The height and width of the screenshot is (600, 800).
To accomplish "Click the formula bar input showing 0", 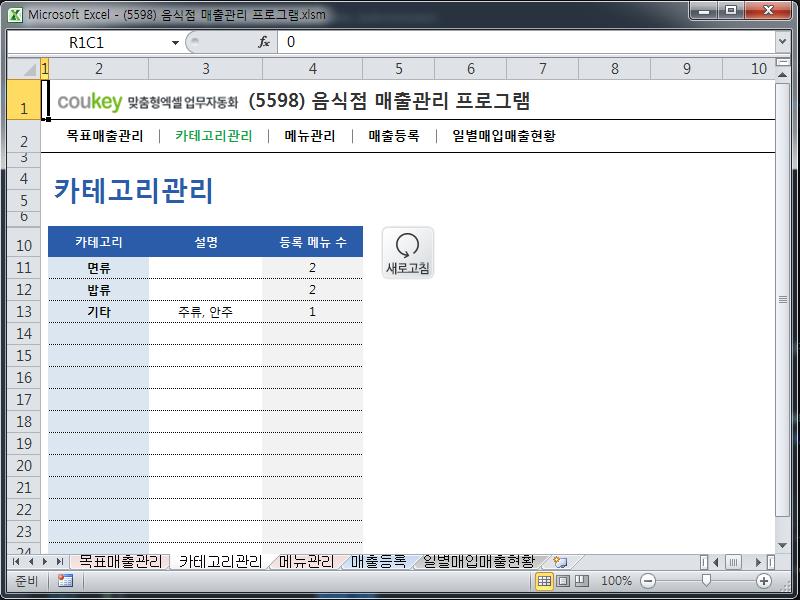I will click(526, 42).
